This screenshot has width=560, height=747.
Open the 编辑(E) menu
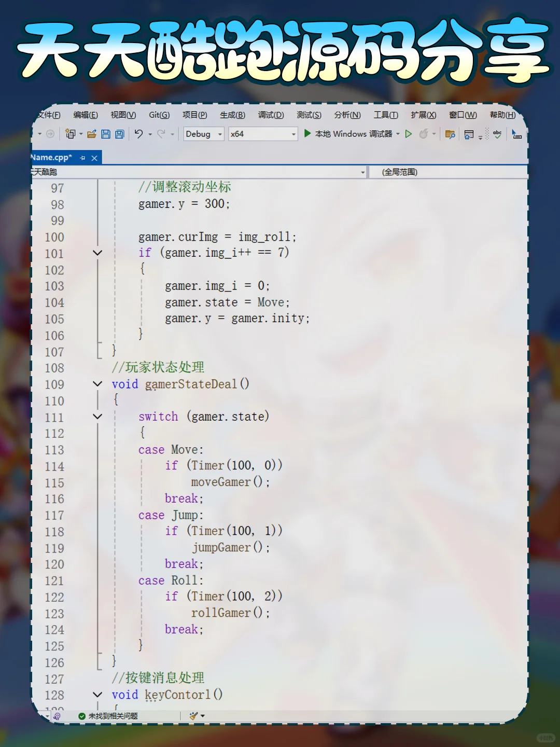tap(86, 115)
